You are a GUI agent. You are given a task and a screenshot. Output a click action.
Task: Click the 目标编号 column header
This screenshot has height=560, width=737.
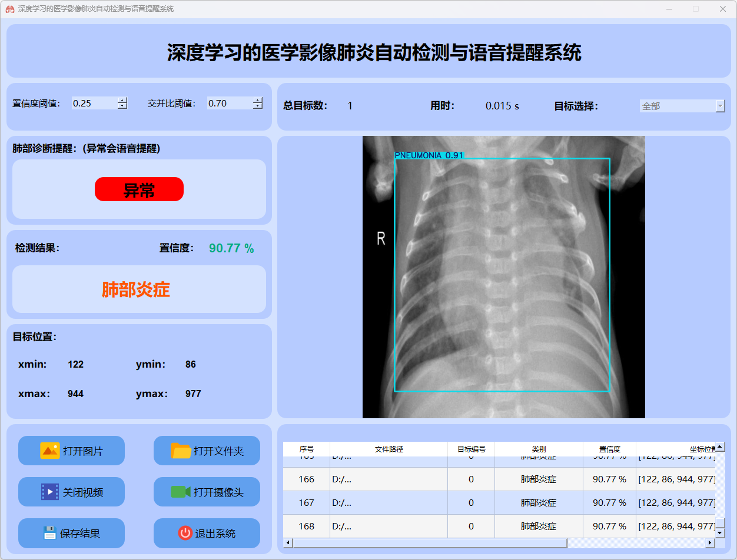point(472,449)
